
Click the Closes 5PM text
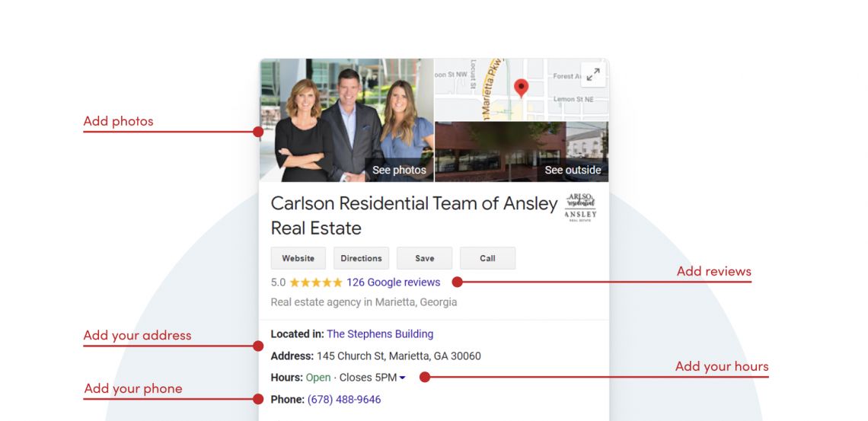coord(368,378)
